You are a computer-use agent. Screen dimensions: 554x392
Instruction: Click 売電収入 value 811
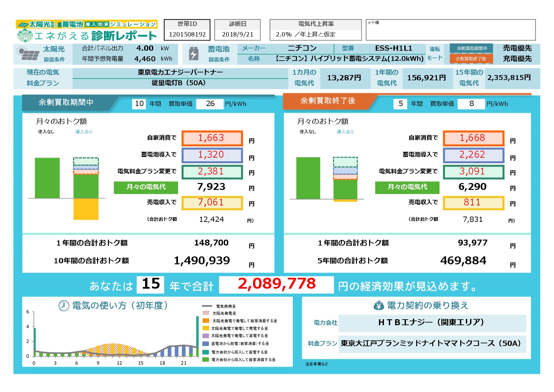tap(473, 203)
